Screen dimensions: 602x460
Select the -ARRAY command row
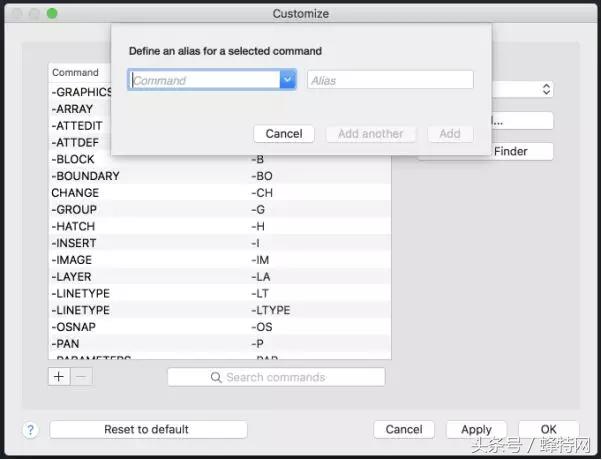(80, 109)
